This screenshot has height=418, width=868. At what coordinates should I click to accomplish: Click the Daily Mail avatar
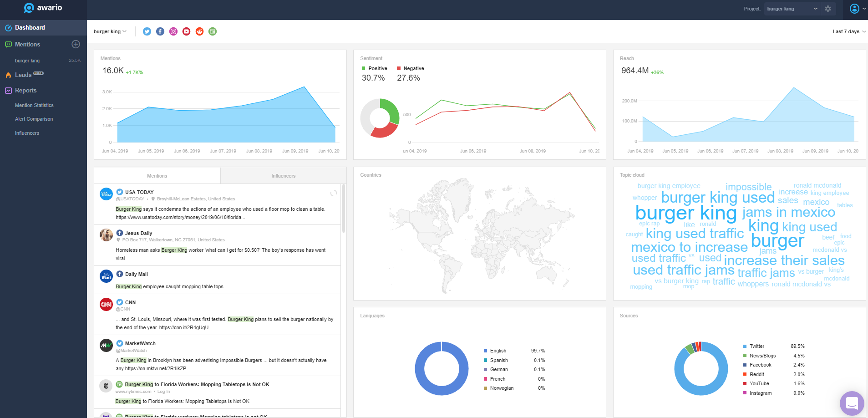tap(106, 276)
